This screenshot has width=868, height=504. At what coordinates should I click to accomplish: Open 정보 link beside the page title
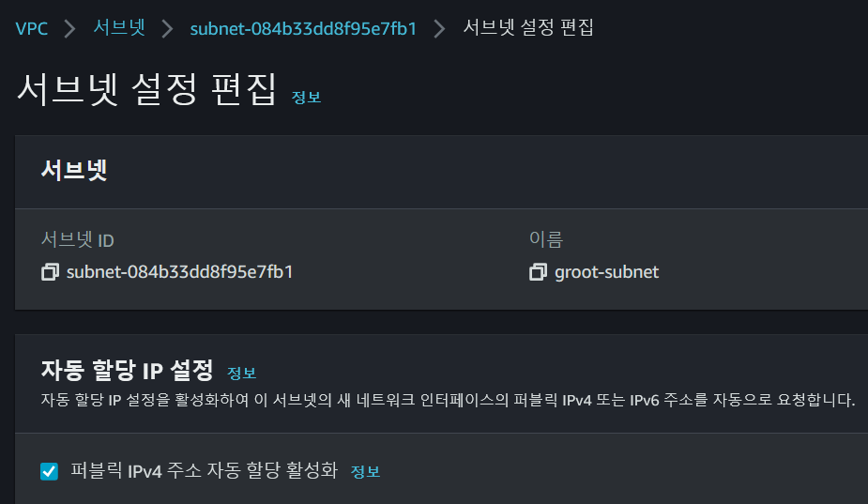click(x=306, y=98)
